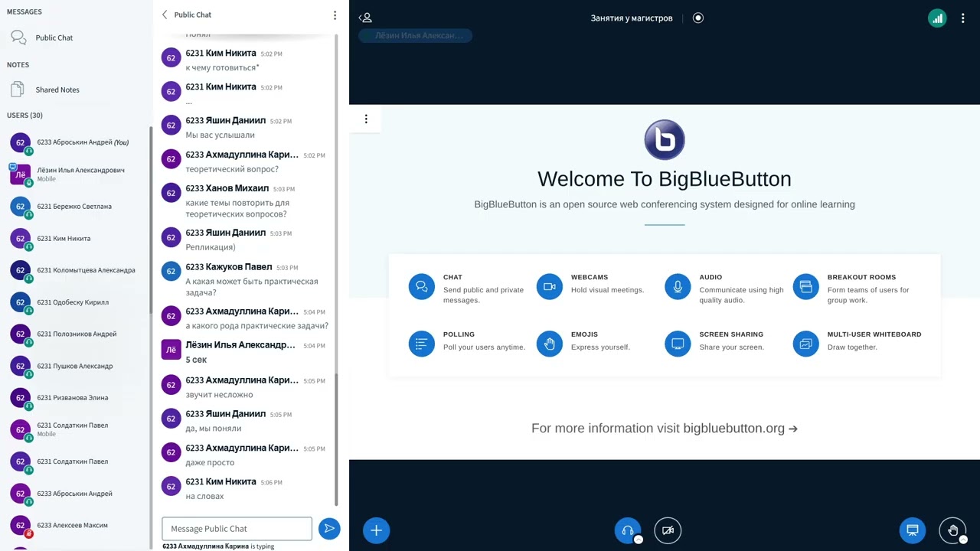Open the main options three-dot menu
Image resolution: width=980 pixels, height=551 pixels.
(963, 18)
